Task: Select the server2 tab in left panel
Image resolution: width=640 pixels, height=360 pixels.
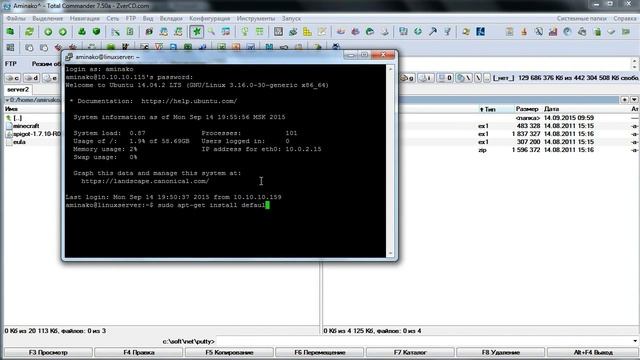Action: pos(18,89)
